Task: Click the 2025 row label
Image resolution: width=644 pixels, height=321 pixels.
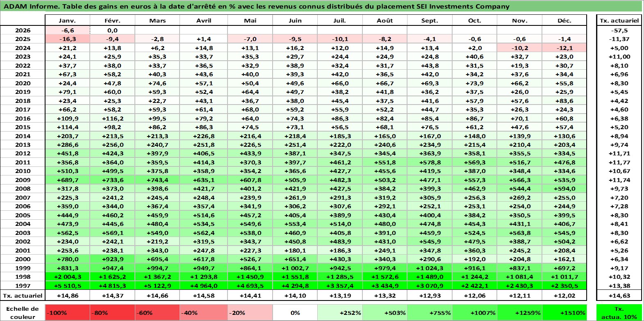Action: pyautogui.click(x=23, y=39)
